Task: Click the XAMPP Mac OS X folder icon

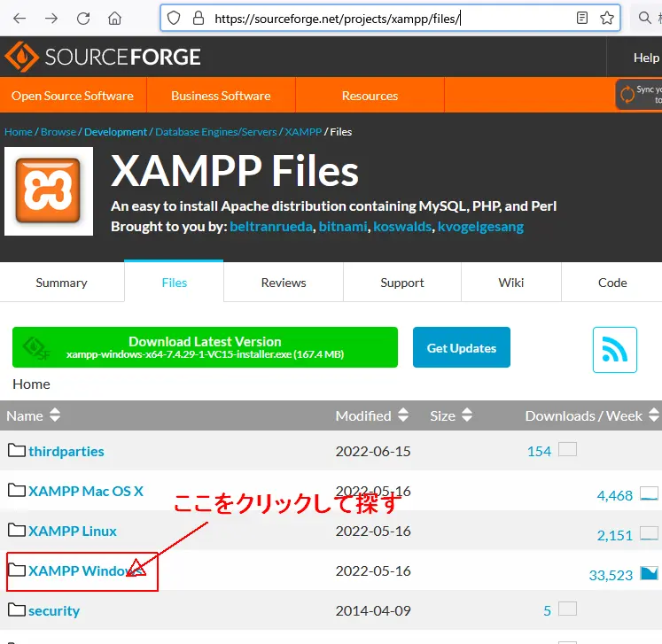Action: (17, 490)
